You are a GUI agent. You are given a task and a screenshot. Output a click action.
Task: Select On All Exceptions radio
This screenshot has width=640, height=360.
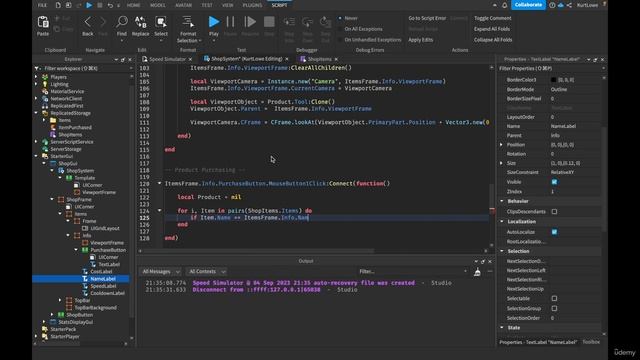click(x=340, y=29)
